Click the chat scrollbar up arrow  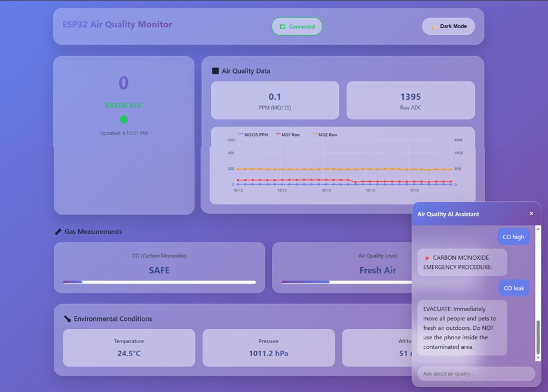click(538, 229)
